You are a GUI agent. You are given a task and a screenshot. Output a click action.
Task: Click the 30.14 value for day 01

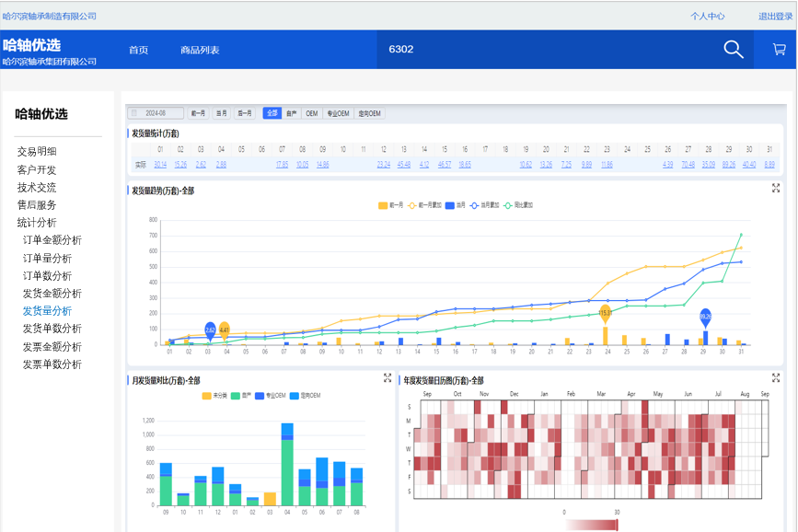pyautogui.click(x=160, y=165)
